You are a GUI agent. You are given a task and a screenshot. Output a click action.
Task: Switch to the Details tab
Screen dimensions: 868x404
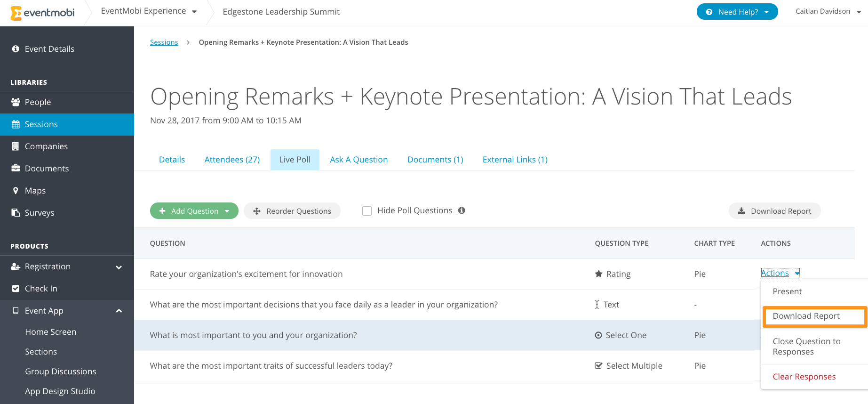(x=172, y=160)
